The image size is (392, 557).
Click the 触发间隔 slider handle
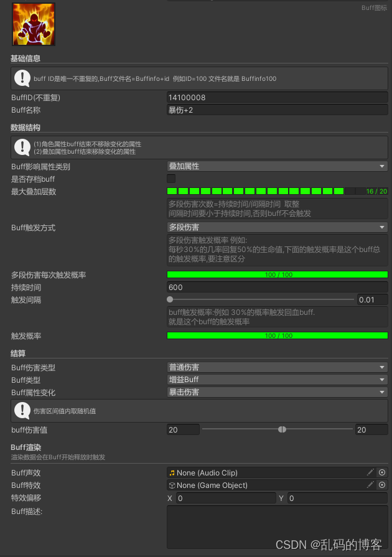(x=170, y=299)
